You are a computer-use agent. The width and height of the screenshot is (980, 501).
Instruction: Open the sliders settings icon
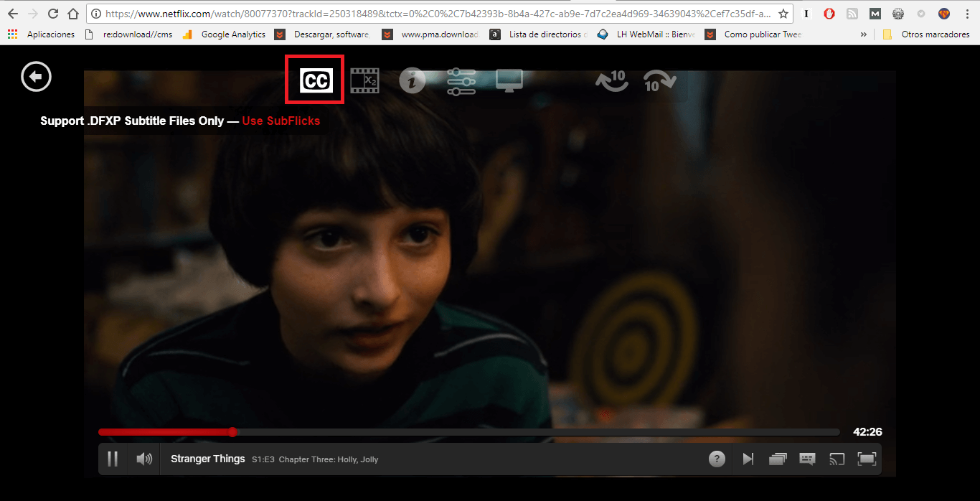[461, 82]
